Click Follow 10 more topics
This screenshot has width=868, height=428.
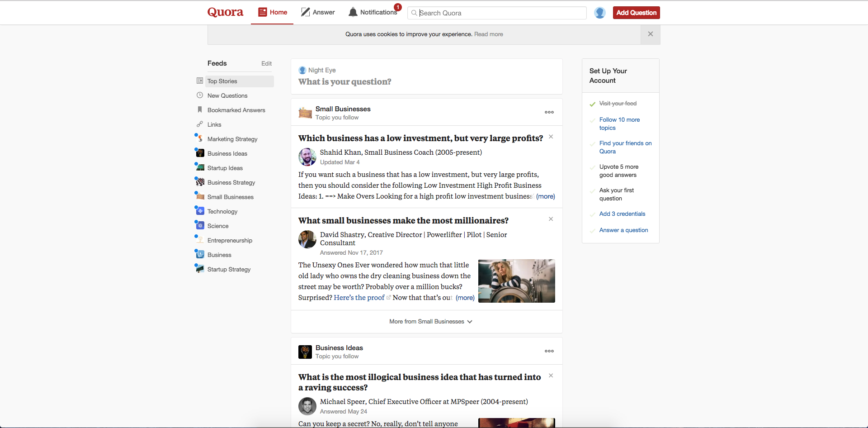[x=619, y=124]
